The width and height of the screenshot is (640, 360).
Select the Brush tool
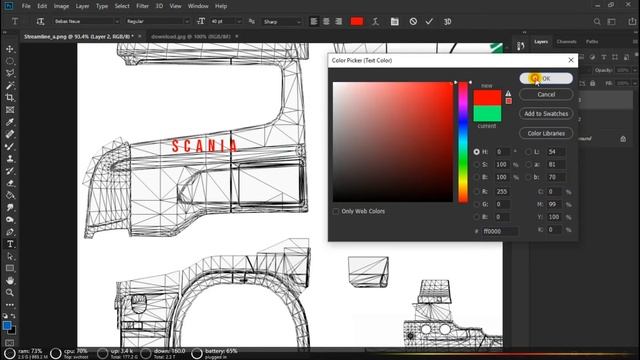[10, 147]
